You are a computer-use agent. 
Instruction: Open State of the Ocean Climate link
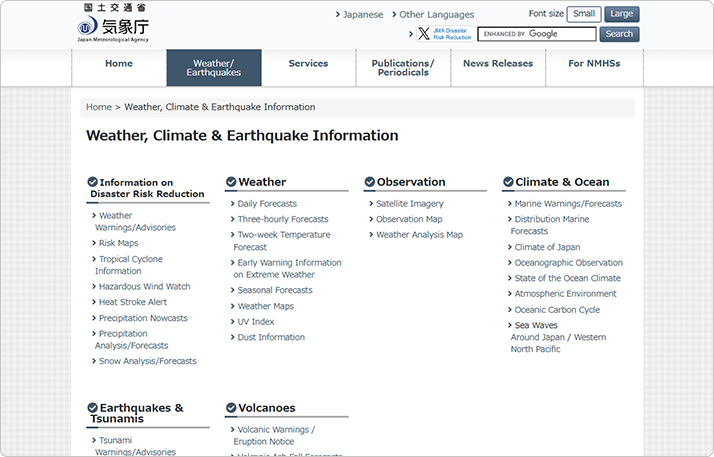click(567, 278)
